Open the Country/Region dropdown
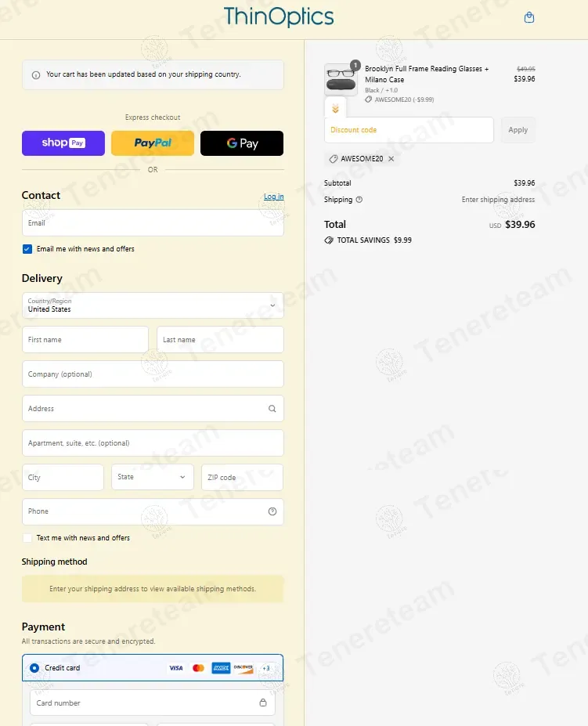 [153, 305]
